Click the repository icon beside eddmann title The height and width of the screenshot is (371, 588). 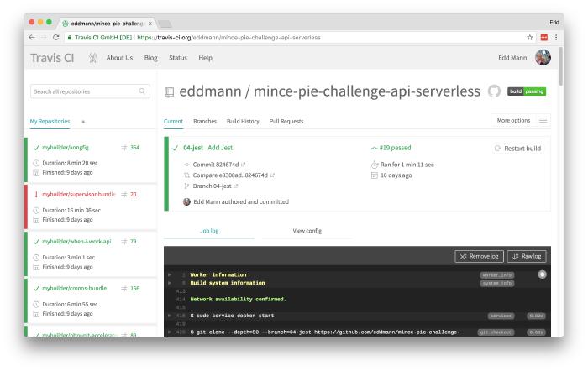(x=169, y=92)
